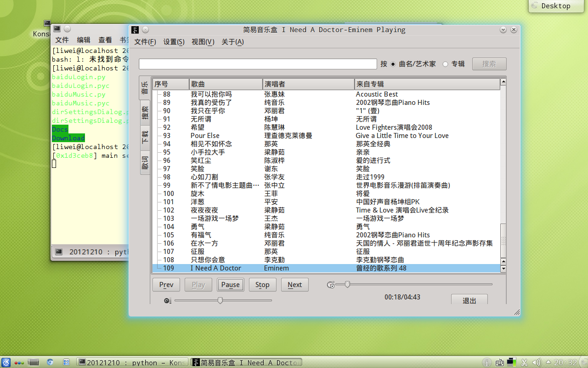Sort by the 序号 column header
The height and width of the screenshot is (368, 588).
click(x=170, y=84)
